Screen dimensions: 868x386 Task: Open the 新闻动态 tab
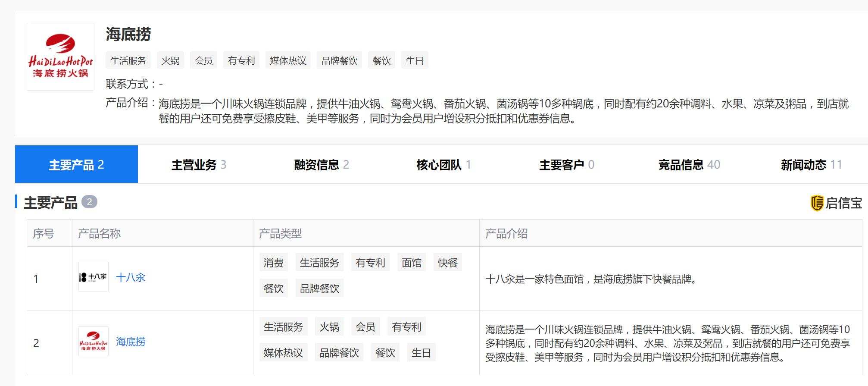[x=812, y=164]
